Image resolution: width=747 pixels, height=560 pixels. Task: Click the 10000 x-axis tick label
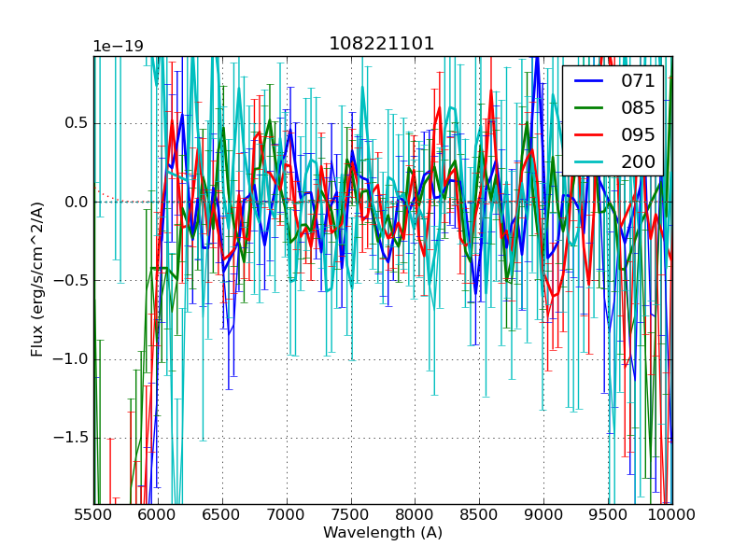671,515
